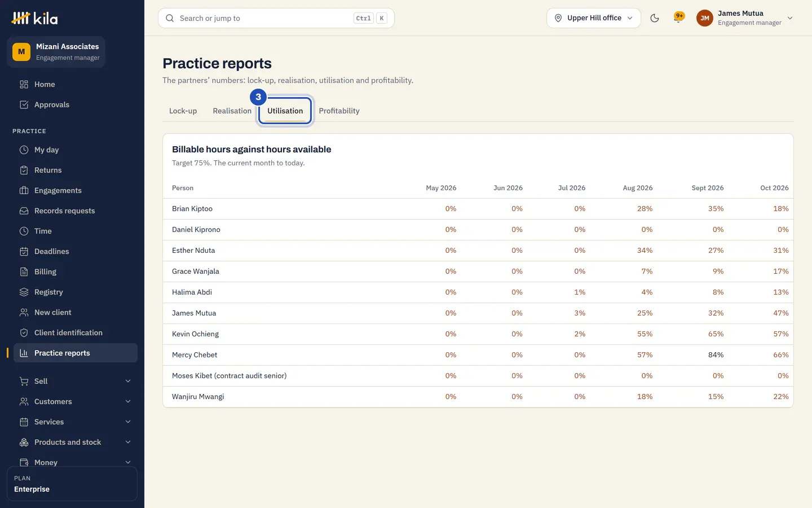Go to Client identification in sidebar
The width and height of the screenshot is (812, 508).
(x=76, y=332)
